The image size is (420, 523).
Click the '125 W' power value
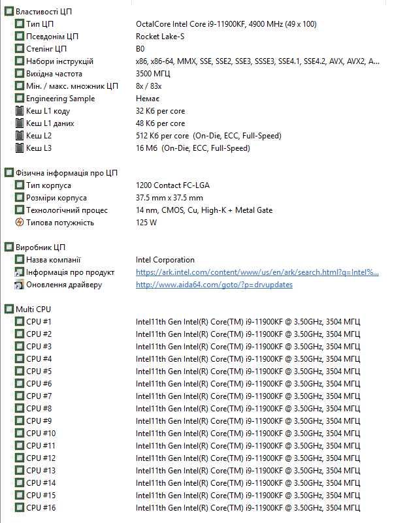point(146,223)
